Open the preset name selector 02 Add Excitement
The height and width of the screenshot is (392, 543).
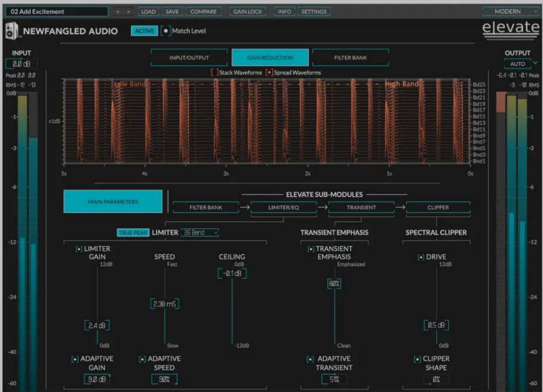pos(57,12)
